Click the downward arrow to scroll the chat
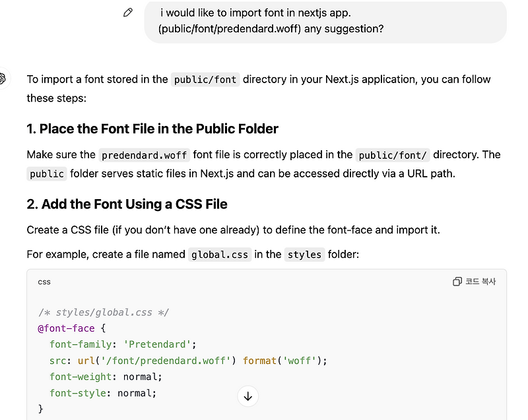 [247, 396]
